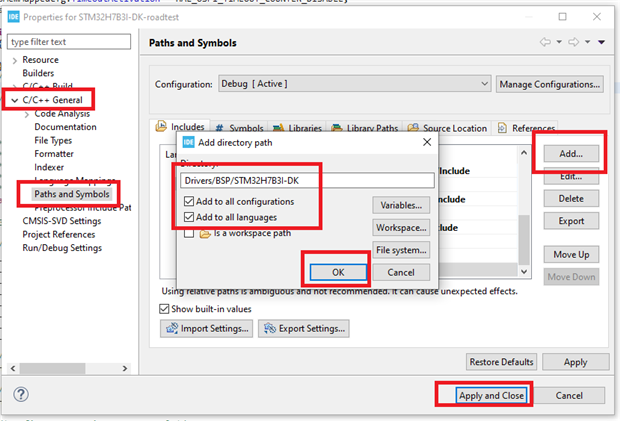
Task: Maximize the Properties window
Action: click(562, 17)
